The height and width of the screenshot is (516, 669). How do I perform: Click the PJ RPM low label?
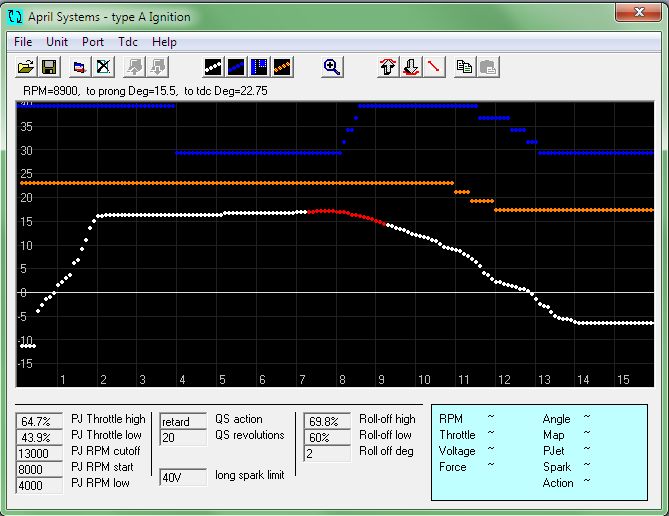tap(100, 483)
